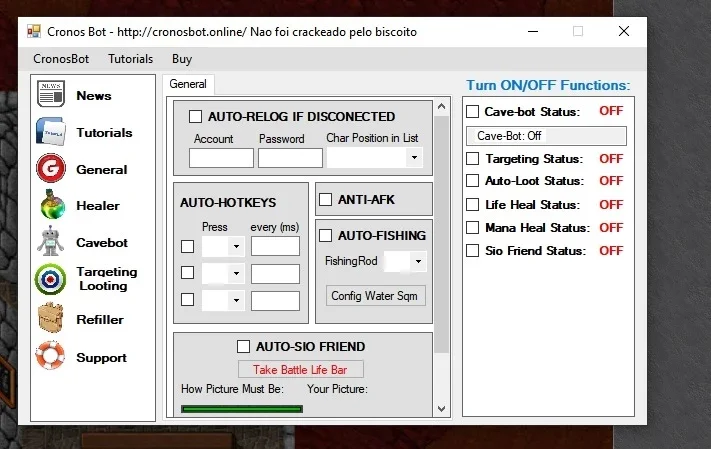Enable Auto-Relog If Disconnected checkbox
This screenshot has width=711, height=449.
pyautogui.click(x=195, y=117)
